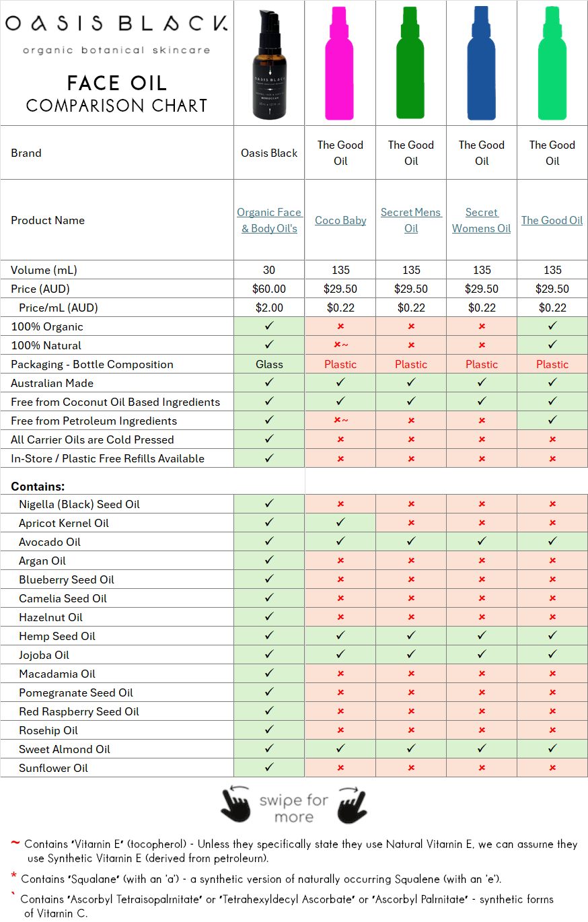The image size is (588, 922).
Task: Click the Oasis Black bottle thumbnail
Action: 268,61
